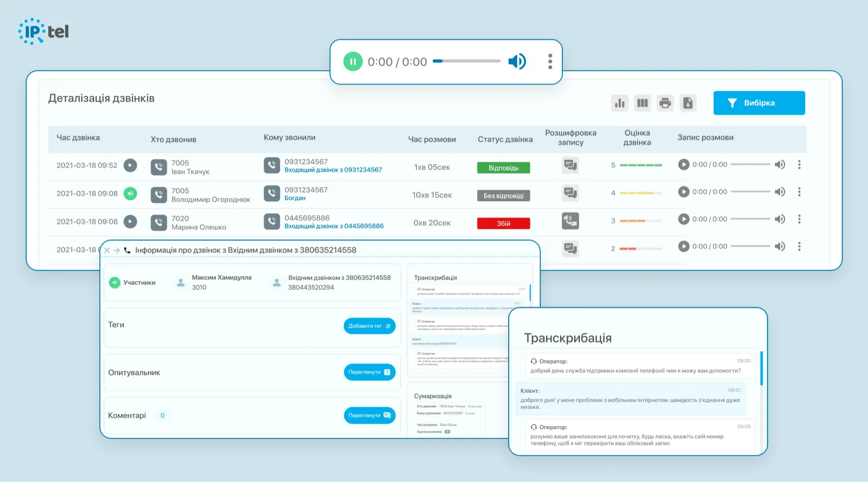Click the phone icon next to Володимир Огороднюк
This screenshot has width=868, height=482.
pos(159,195)
